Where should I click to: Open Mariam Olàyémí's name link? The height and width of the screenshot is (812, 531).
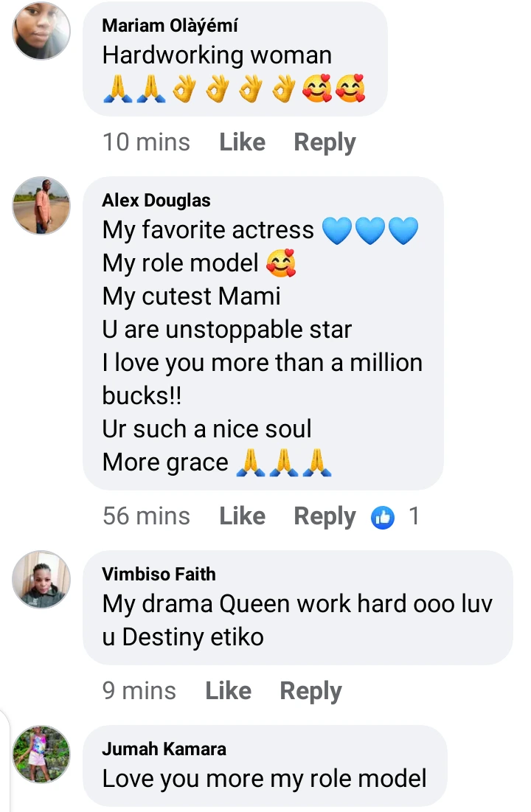tap(170, 26)
